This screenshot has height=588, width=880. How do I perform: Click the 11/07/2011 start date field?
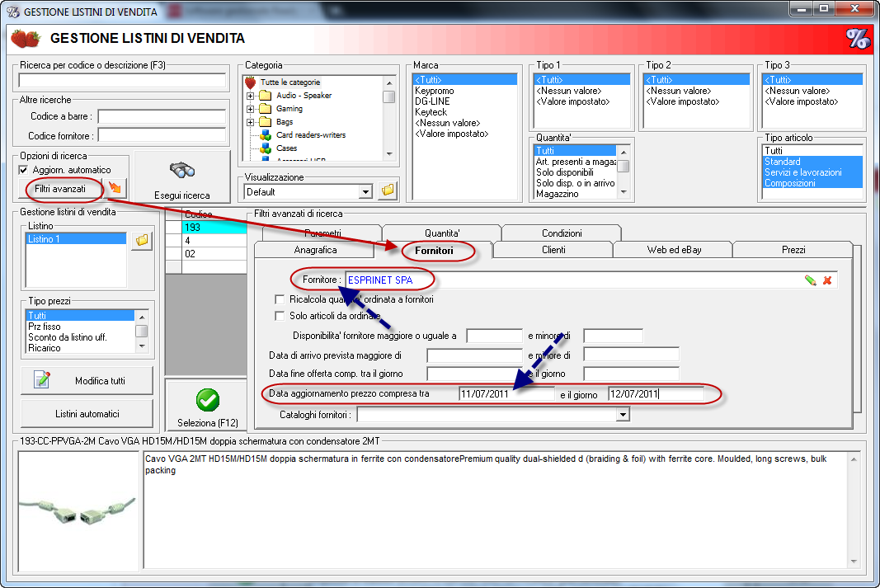[506, 394]
